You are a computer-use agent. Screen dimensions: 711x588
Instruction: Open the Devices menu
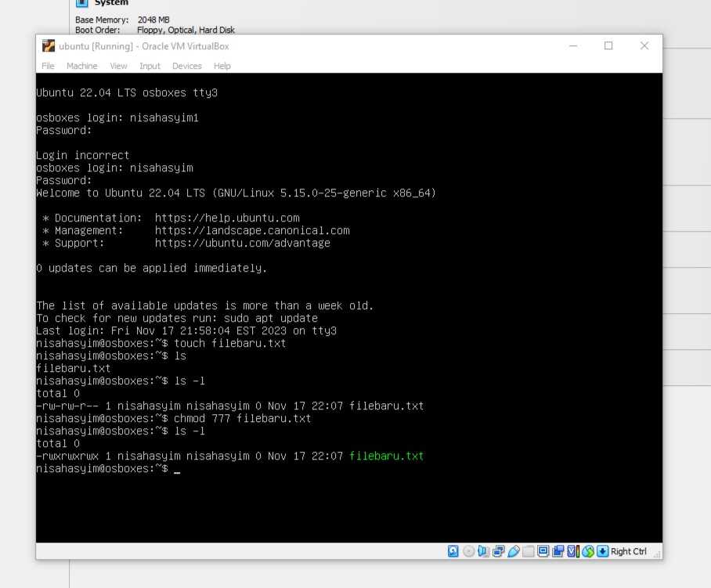point(187,66)
